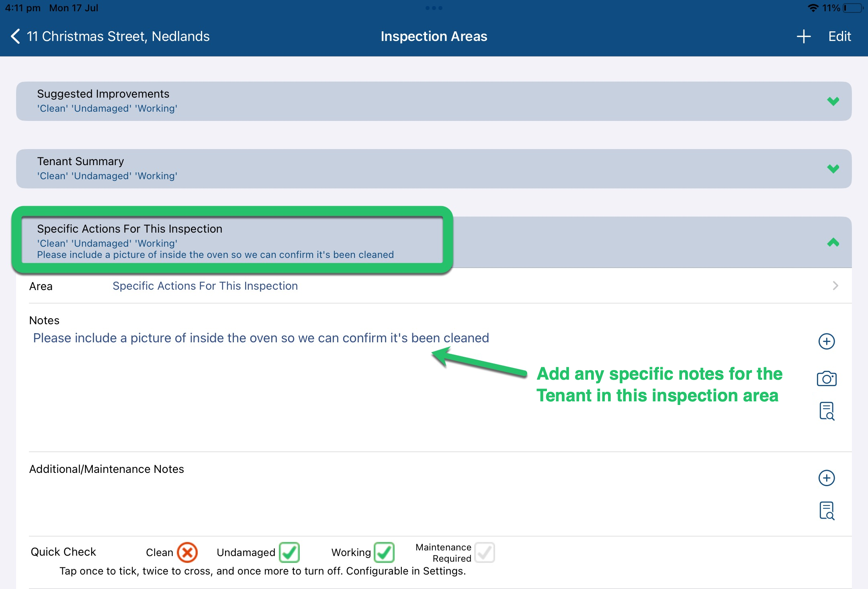Collapse the Specific Actions For This Inspection section

point(833,242)
